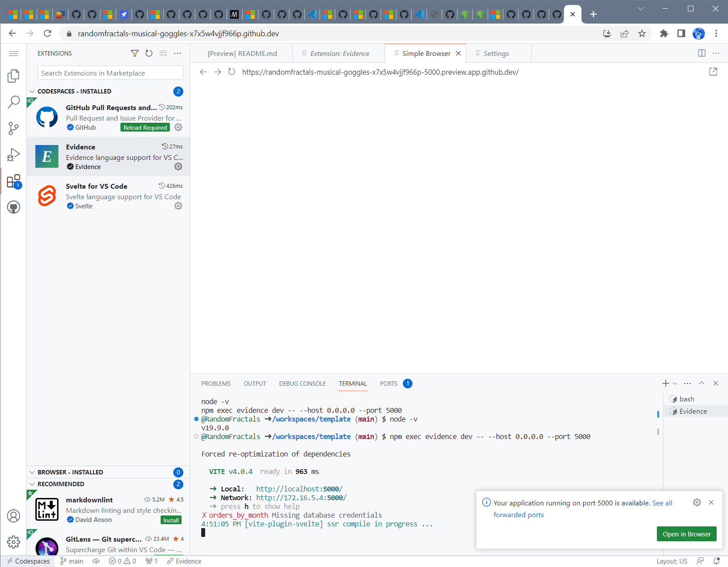Image resolution: width=728 pixels, height=567 pixels.
Task: Click the Search Extensions in Marketplace field
Action: (110, 73)
